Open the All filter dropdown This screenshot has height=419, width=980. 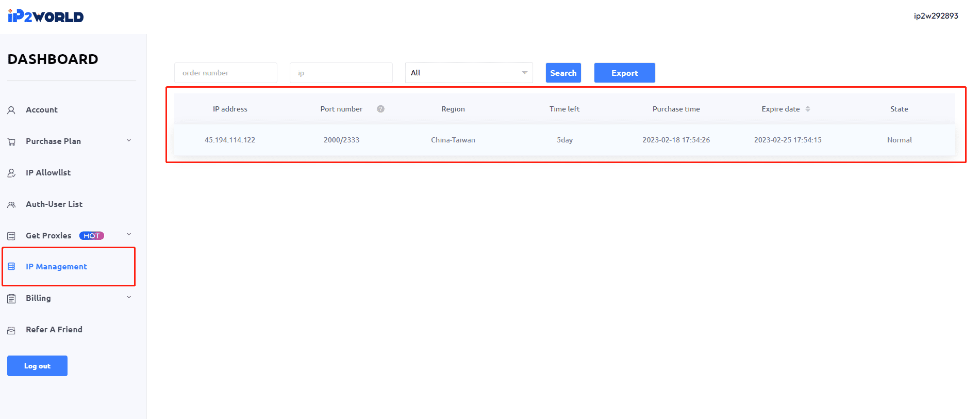coord(469,73)
